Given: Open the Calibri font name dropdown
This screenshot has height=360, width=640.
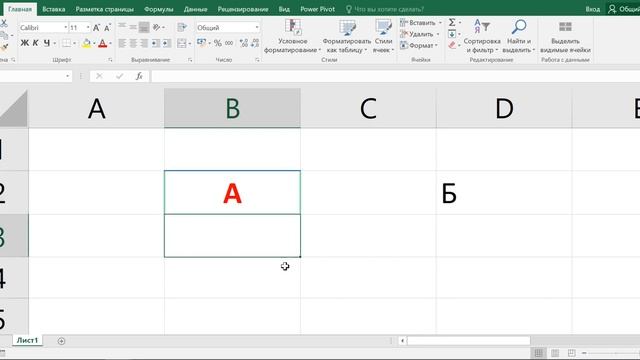Looking at the screenshot, I should coord(65,27).
